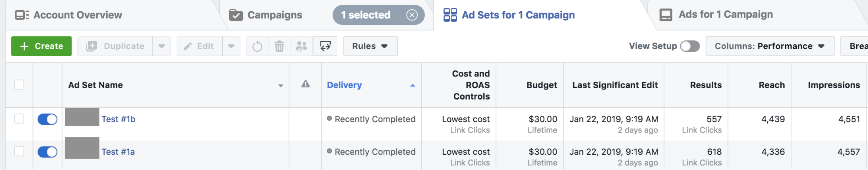This screenshot has width=868, height=170.
Task: Click the green Create button
Action: pyautogui.click(x=42, y=46)
